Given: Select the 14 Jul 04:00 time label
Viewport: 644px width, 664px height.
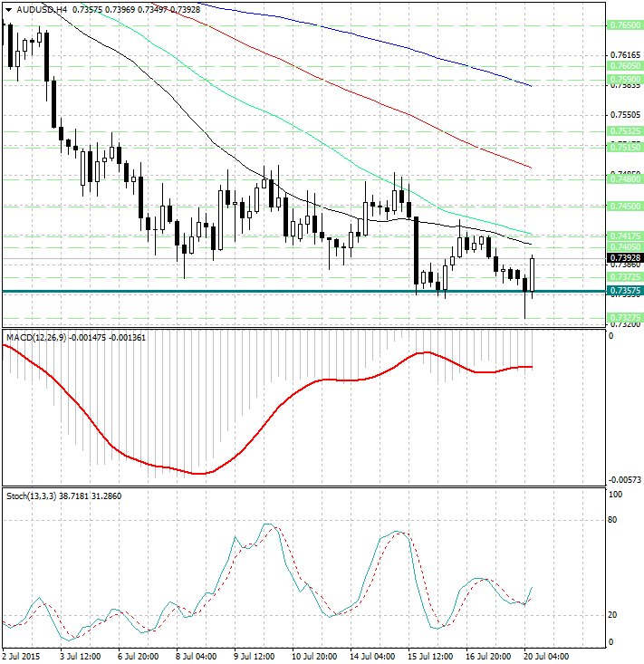Looking at the screenshot, I should 372,657.
